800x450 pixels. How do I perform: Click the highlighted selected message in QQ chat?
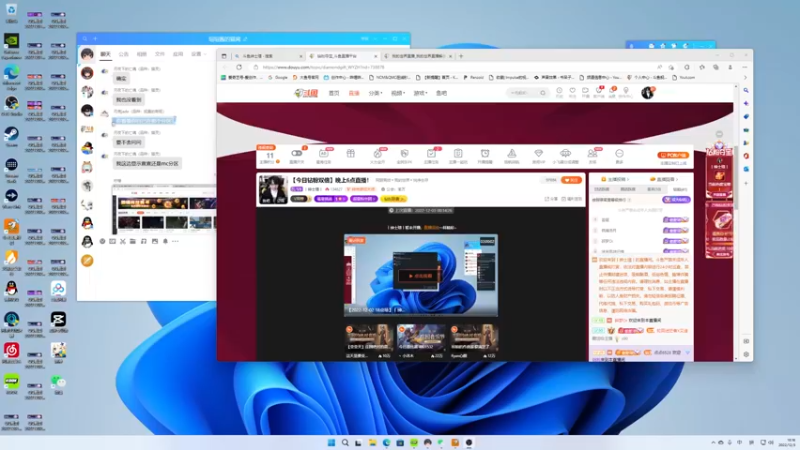144,121
